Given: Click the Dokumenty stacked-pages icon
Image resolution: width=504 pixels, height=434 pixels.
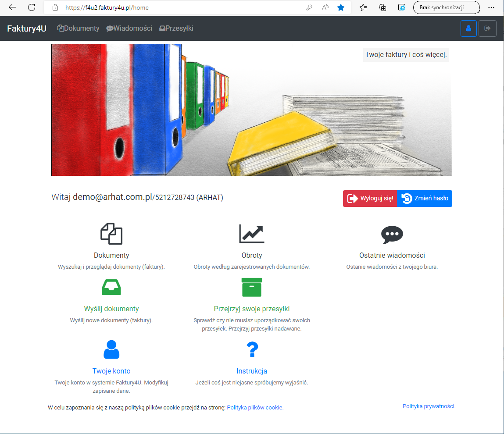Looking at the screenshot, I should tap(111, 234).
